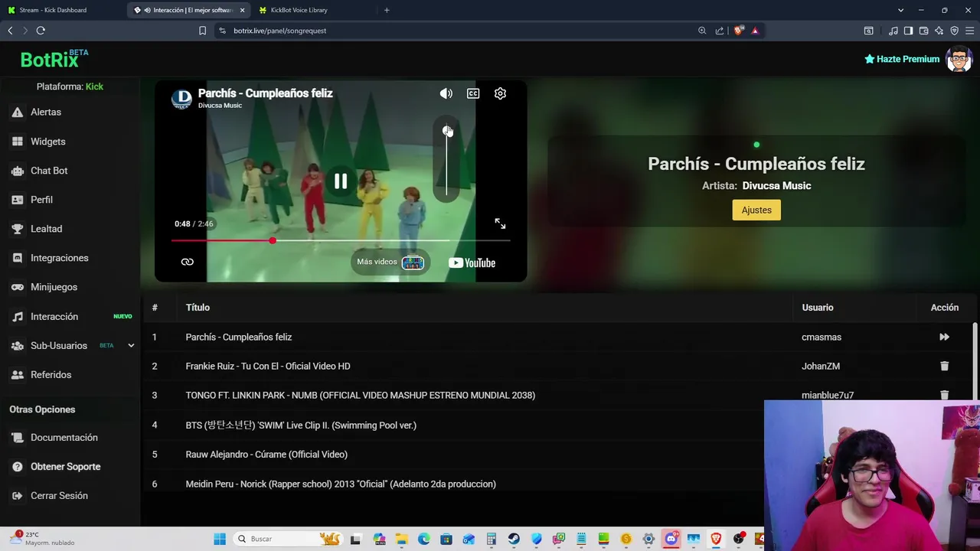Share this page icon

tap(720, 31)
